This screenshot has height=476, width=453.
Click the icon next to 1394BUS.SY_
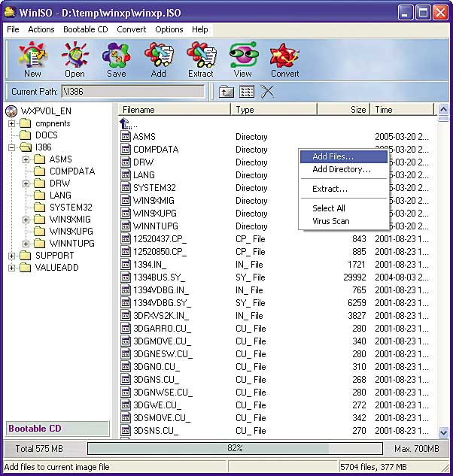click(126, 277)
